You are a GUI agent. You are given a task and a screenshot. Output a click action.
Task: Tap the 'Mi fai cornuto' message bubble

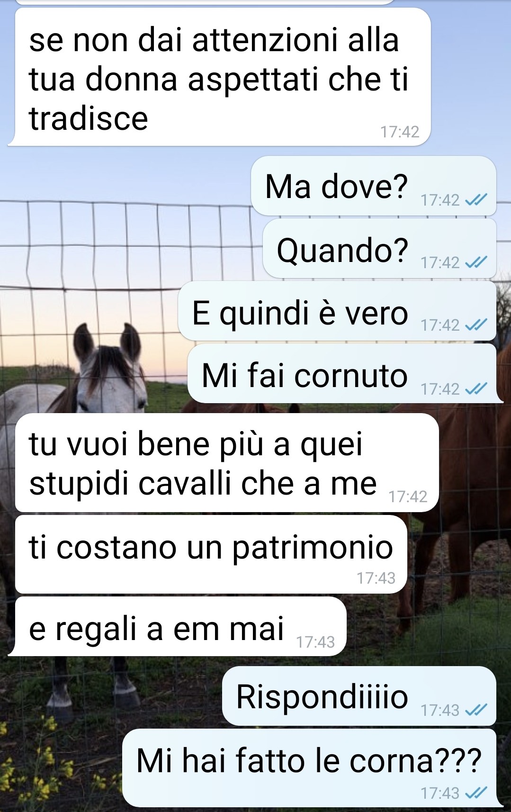point(344,373)
